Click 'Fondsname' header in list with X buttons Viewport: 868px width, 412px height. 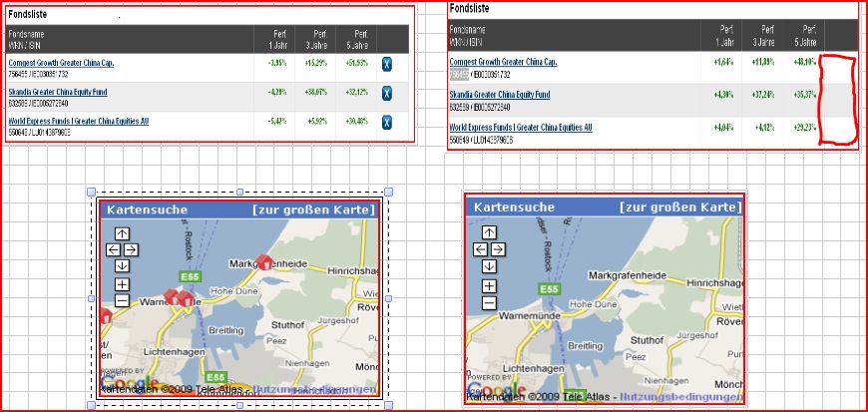click(x=26, y=34)
